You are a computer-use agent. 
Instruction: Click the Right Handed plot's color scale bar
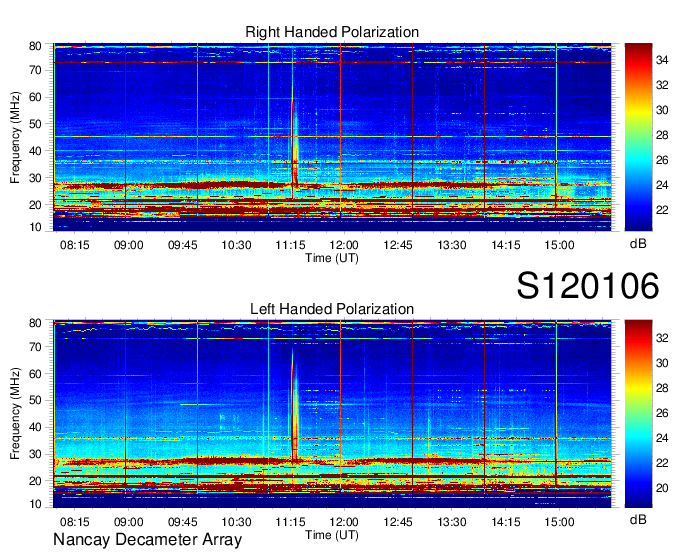point(638,137)
